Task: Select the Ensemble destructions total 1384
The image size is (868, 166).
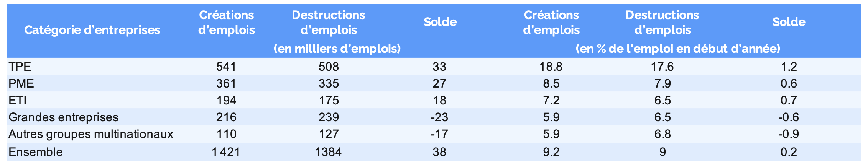Action: (x=329, y=152)
